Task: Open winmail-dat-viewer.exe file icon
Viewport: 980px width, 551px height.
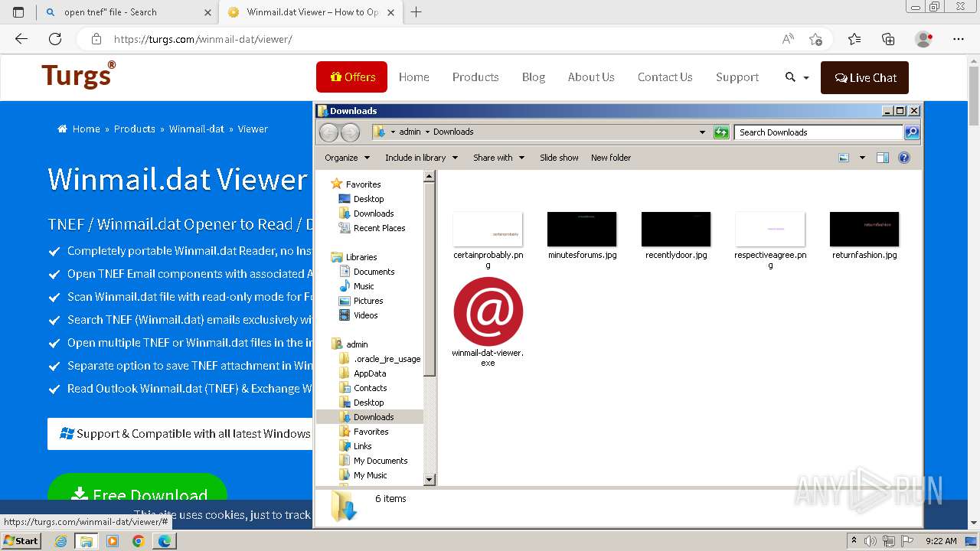Action: [488, 312]
